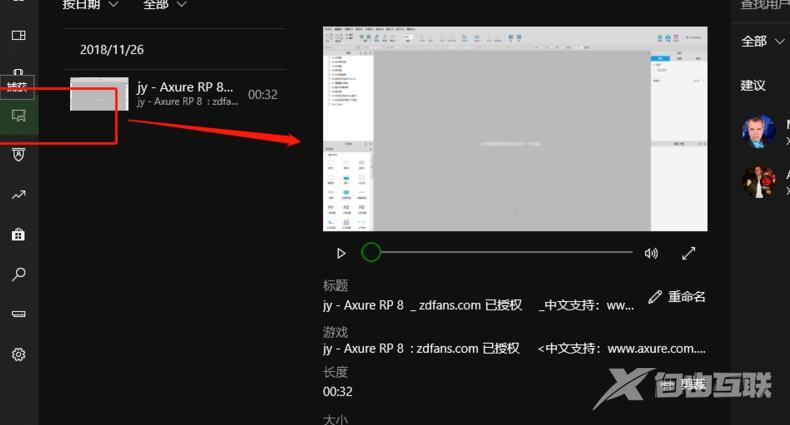790x425 pixels.
Task: Open the console Connection icon in sidebar
Action: pos(19,314)
